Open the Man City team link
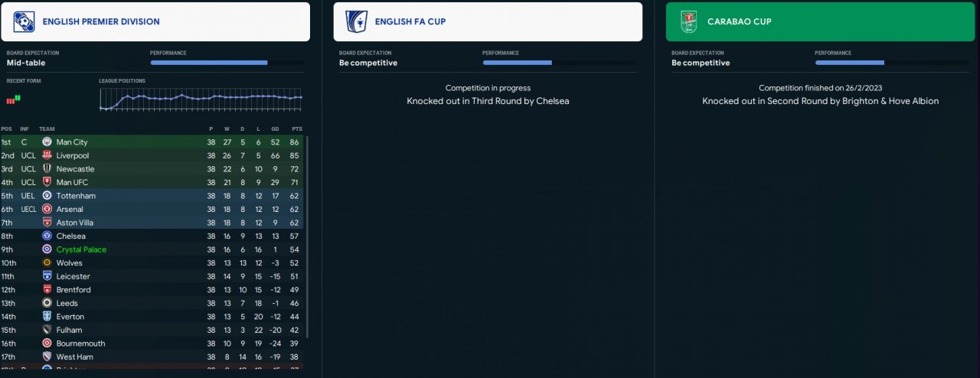This screenshot has width=980, height=378. pos(72,142)
